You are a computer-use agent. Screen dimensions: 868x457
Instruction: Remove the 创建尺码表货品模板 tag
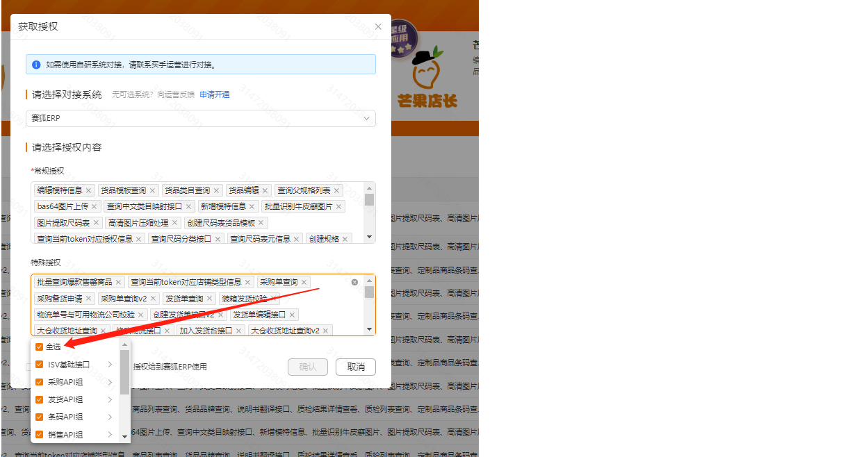click(261, 223)
